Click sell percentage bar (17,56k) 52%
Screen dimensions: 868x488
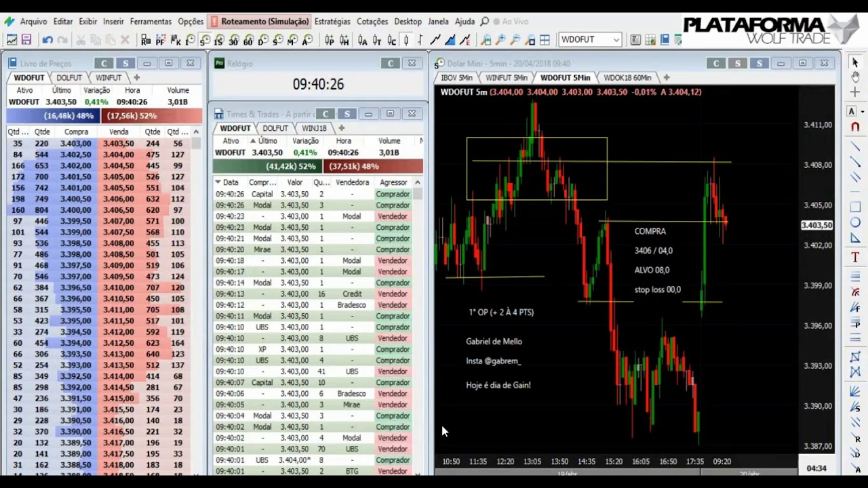(x=151, y=116)
